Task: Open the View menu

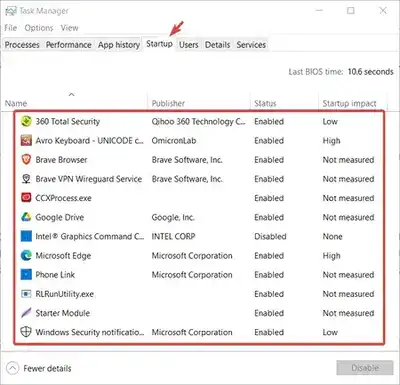Action: click(69, 28)
